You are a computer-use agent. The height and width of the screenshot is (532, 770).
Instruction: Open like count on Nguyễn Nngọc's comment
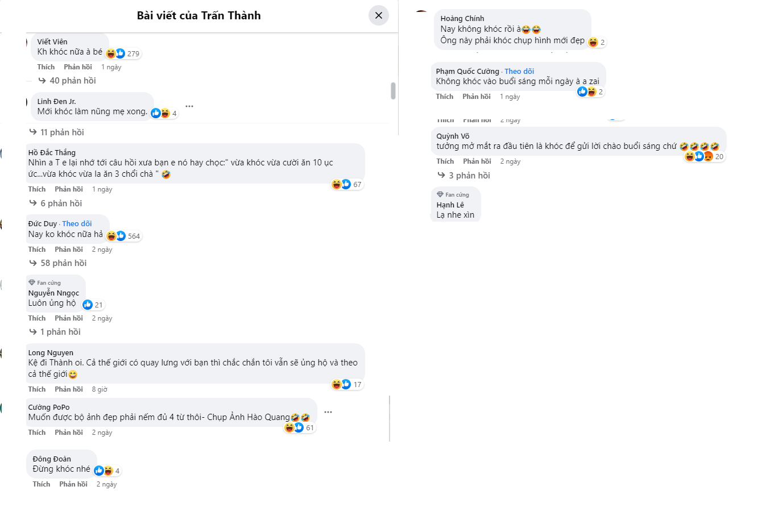coord(93,305)
